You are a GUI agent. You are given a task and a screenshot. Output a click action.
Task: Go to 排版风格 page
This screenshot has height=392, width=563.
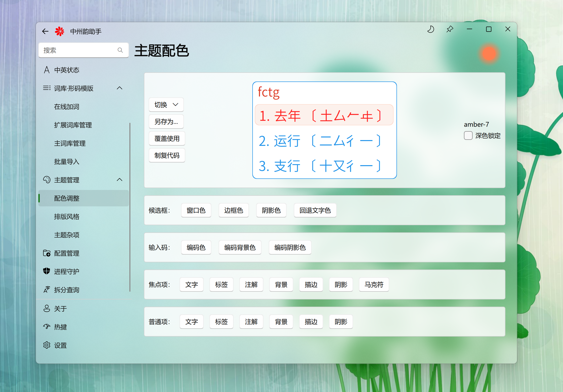click(x=67, y=216)
